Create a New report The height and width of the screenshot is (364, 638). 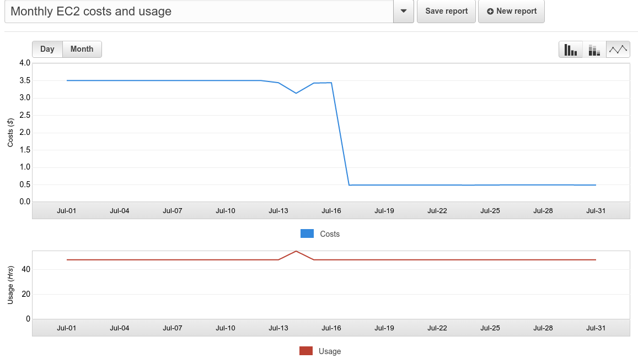tap(511, 11)
